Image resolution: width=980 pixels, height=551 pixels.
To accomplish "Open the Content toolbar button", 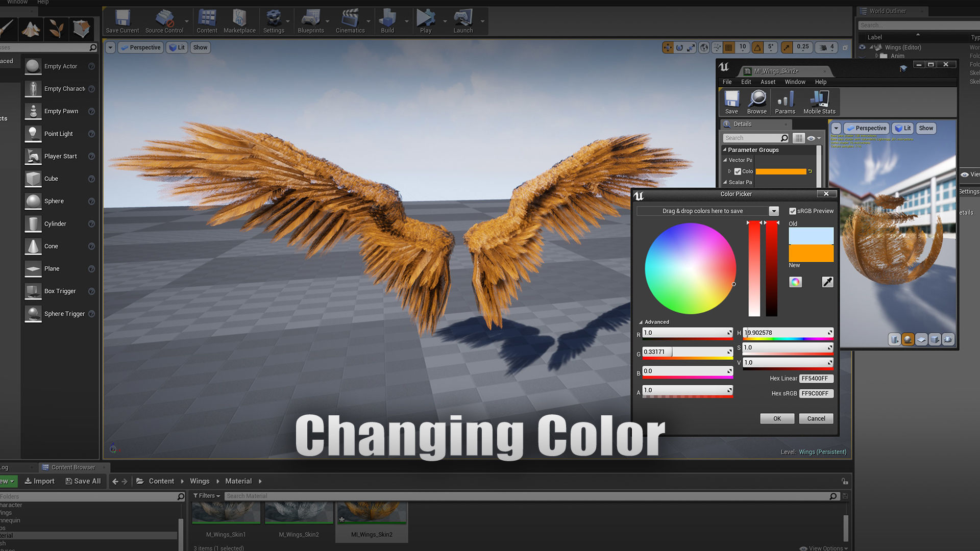I will click(x=207, y=21).
